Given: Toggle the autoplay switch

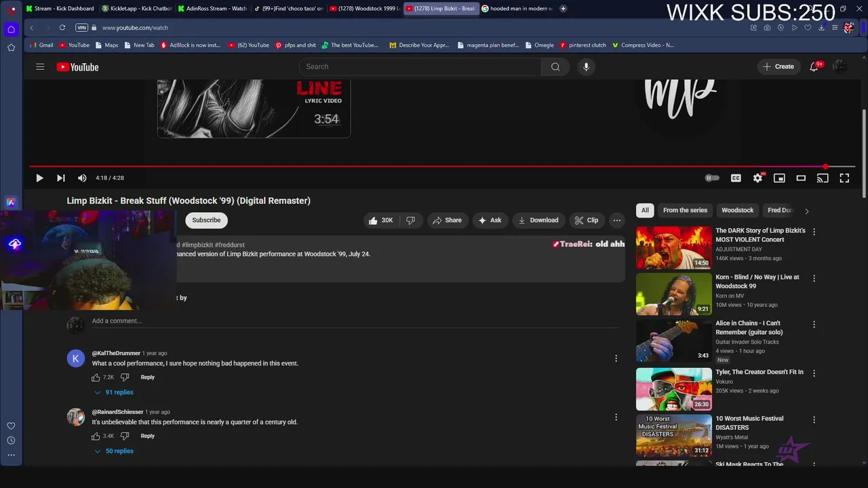Looking at the screenshot, I should [x=712, y=178].
